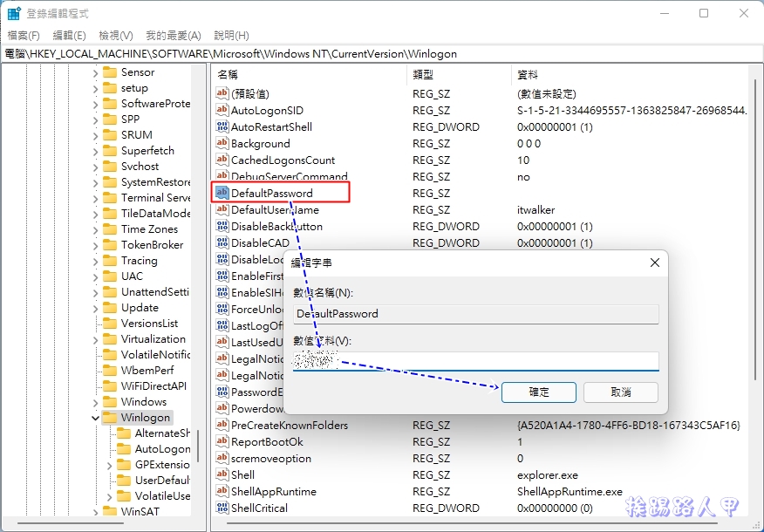
Task: Open the 說明(H) menu
Action: (231, 36)
